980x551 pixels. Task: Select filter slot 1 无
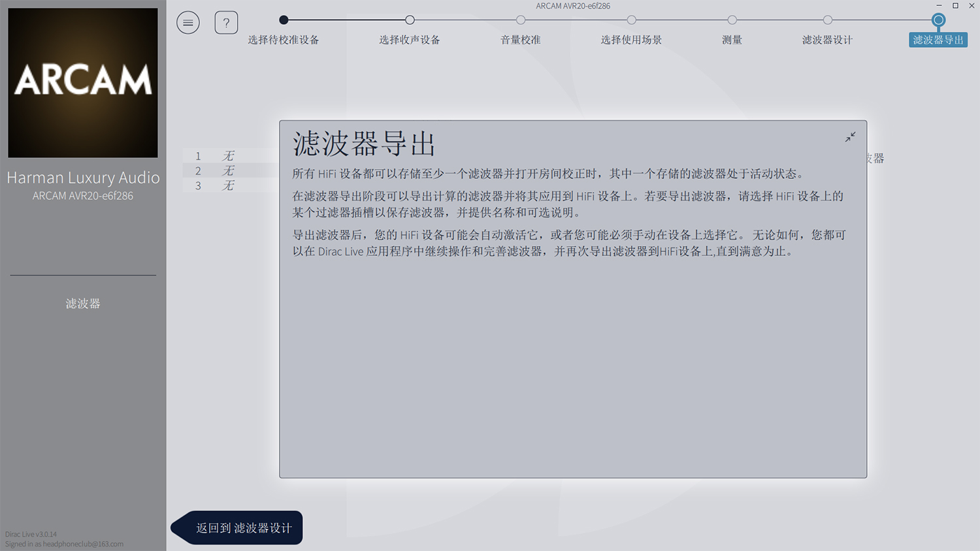click(x=231, y=155)
